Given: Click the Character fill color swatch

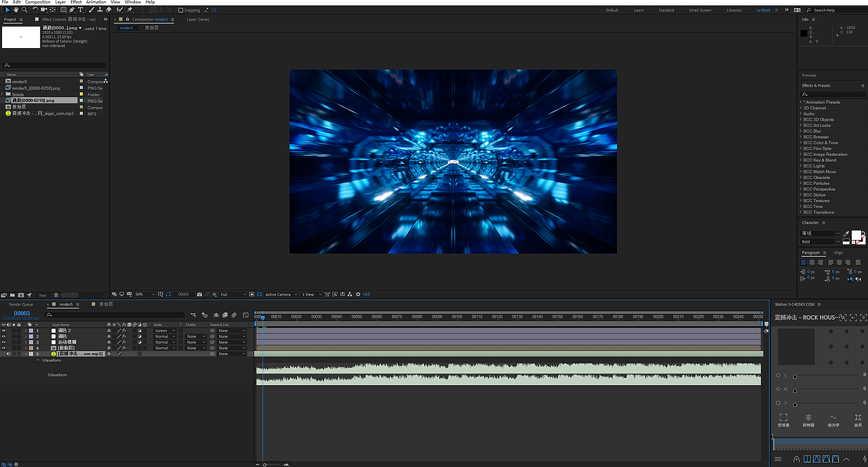Looking at the screenshot, I should (856, 235).
